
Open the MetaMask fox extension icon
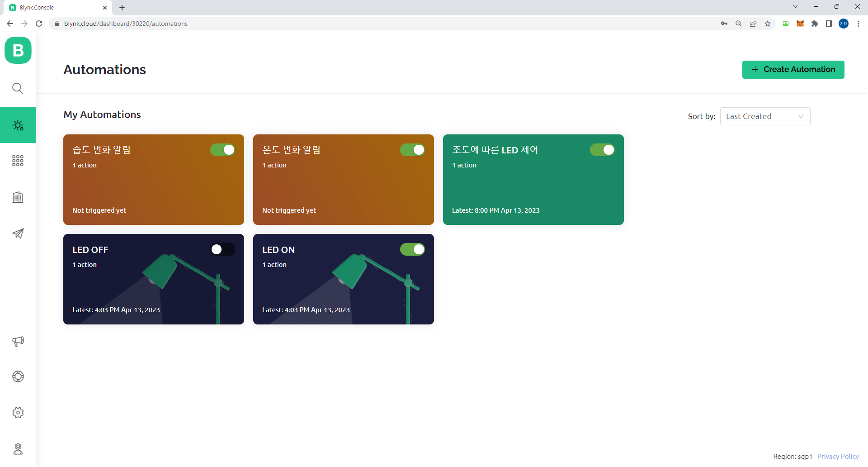(x=800, y=24)
